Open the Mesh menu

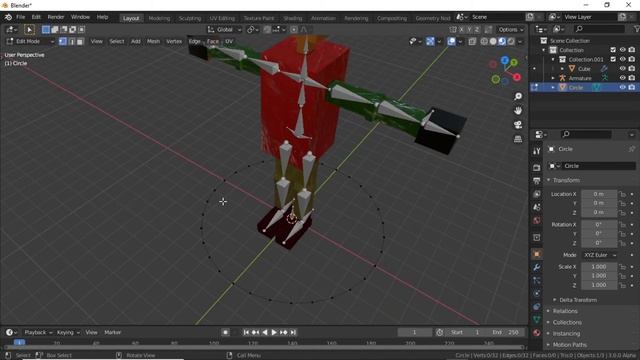(x=153, y=41)
